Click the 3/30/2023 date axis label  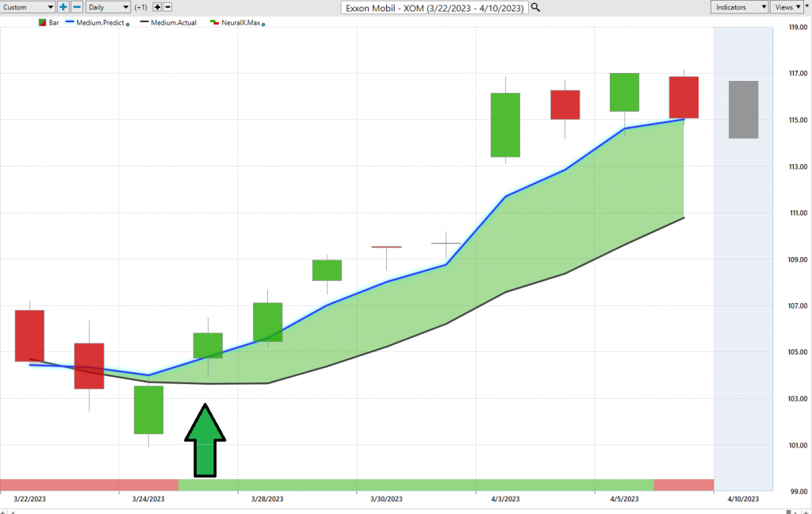click(386, 499)
